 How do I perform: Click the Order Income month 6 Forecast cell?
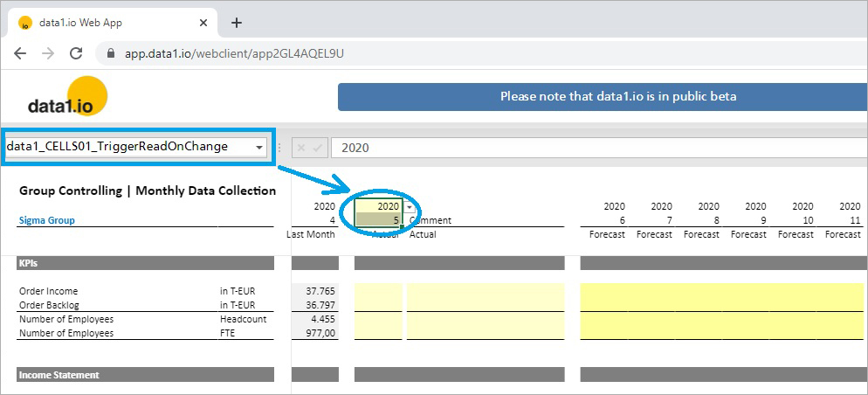pos(604,291)
